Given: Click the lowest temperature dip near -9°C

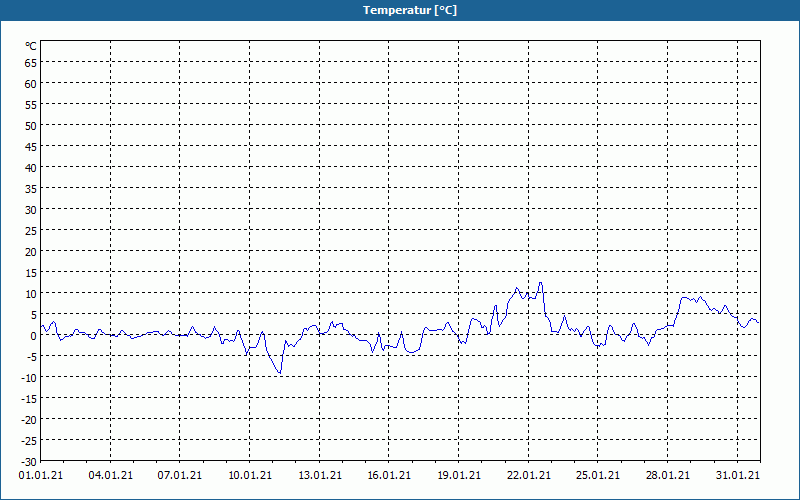Looking at the screenshot, I should pyautogui.click(x=280, y=373).
